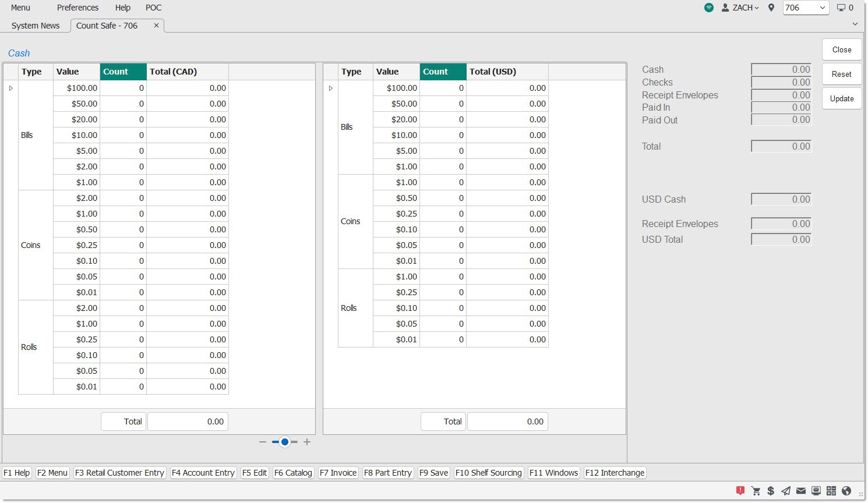Click the Reset button

(841, 74)
